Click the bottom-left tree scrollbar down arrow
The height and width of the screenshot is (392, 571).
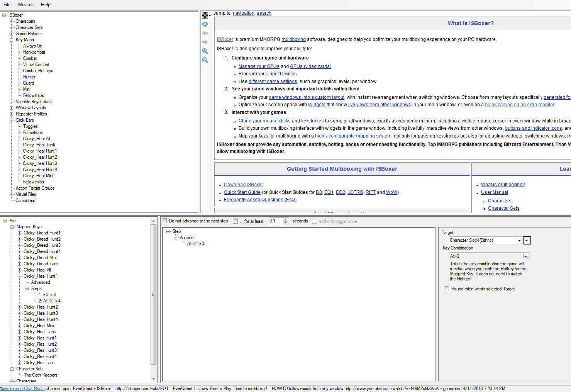(x=154, y=379)
